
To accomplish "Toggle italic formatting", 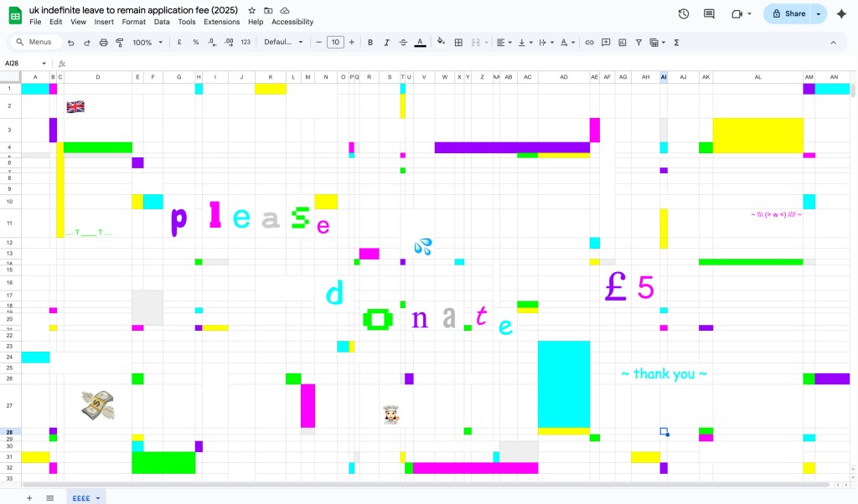I will [x=386, y=42].
